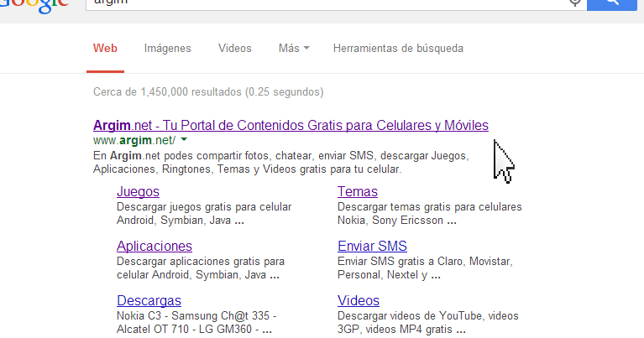
Task: Expand the arrow beside www.argim.net/
Action: pyautogui.click(x=184, y=140)
